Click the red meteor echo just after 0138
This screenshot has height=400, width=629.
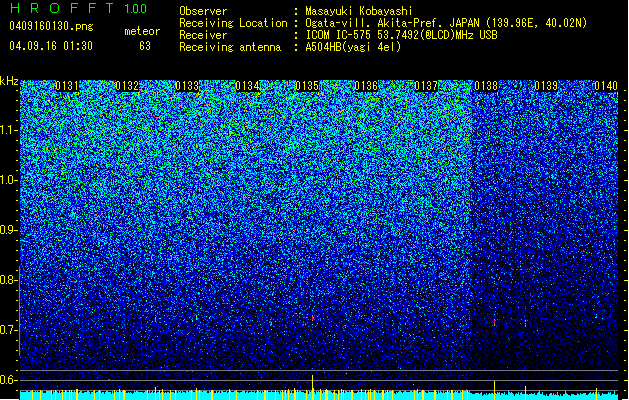point(494,322)
